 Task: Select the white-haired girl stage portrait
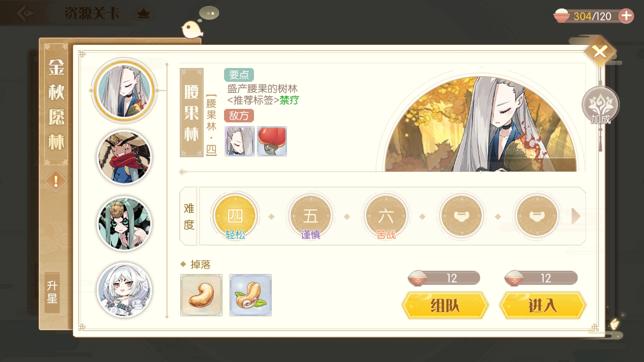pyautogui.click(x=124, y=290)
